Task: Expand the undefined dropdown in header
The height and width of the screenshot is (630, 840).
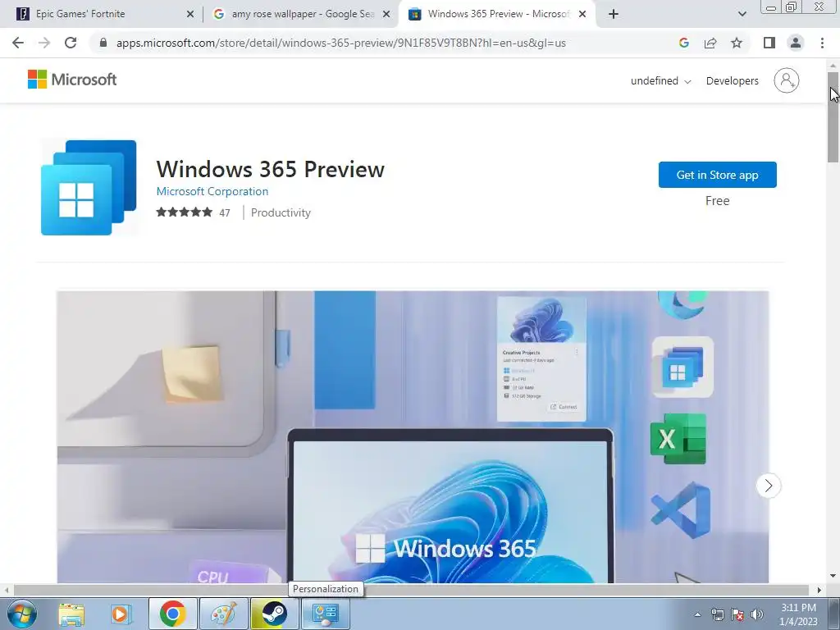Action: click(660, 81)
